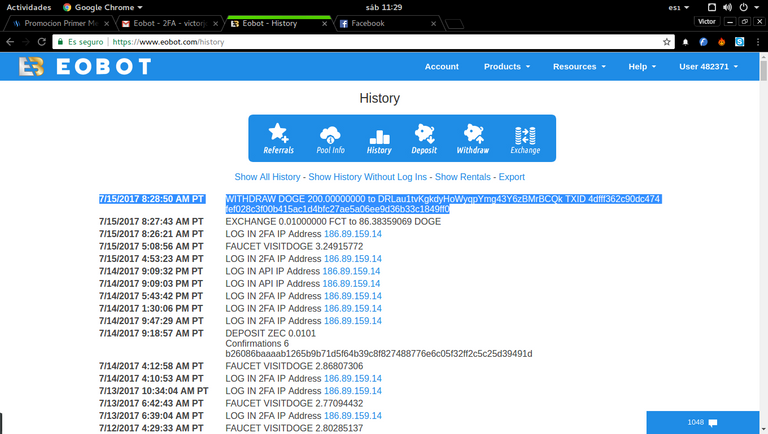
Task: Click the Show Rentals link
Action: coord(462,177)
